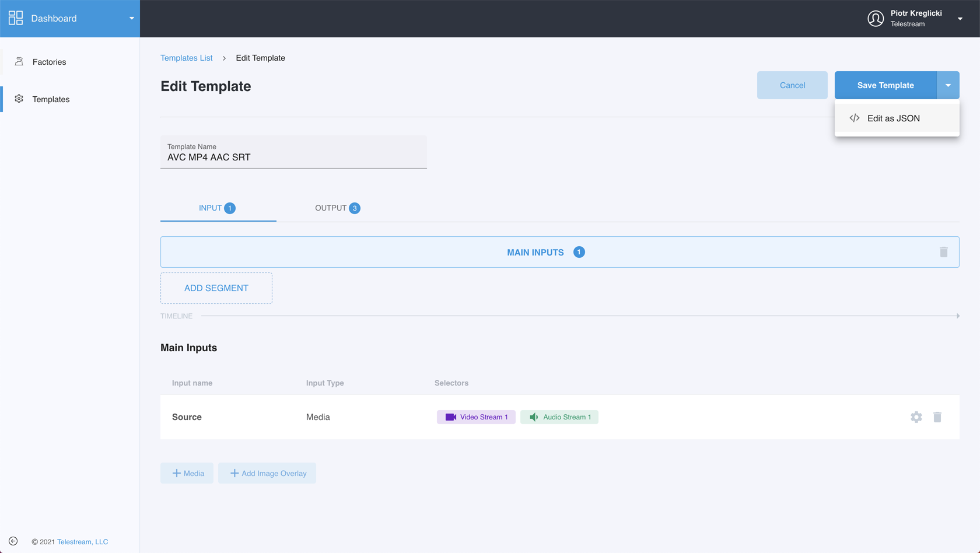This screenshot has height=553, width=980.
Task: Click the INPUT tab count badge
Action: click(x=230, y=208)
